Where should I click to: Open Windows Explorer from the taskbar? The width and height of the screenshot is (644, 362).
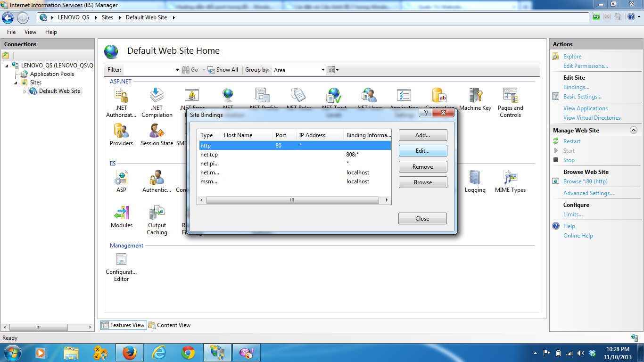pos(71,353)
